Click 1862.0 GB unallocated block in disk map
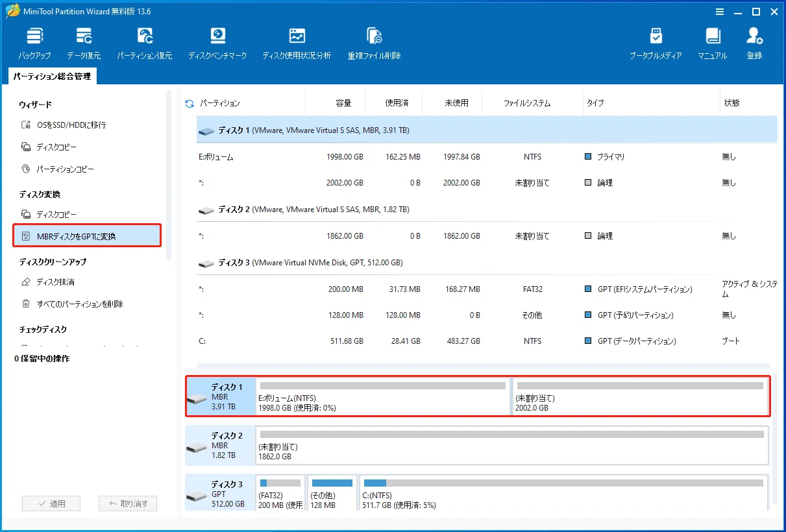This screenshot has height=532, width=786. [512, 446]
